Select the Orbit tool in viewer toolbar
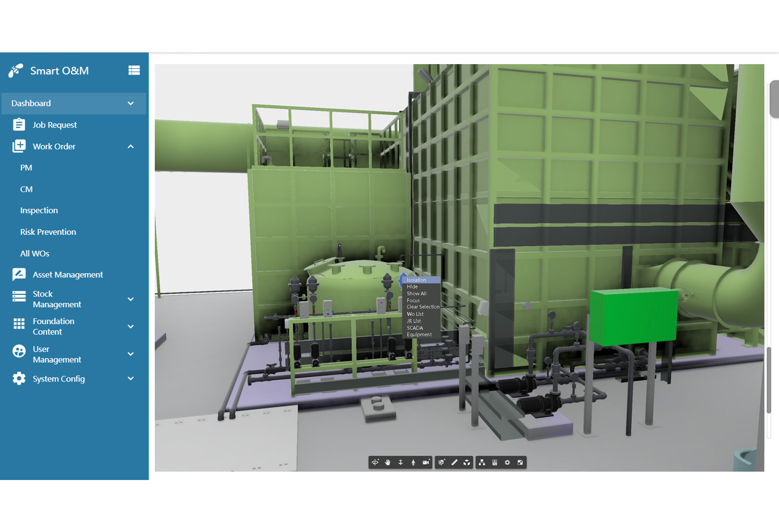This screenshot has height=532, width=779. (x=375, y=462)
